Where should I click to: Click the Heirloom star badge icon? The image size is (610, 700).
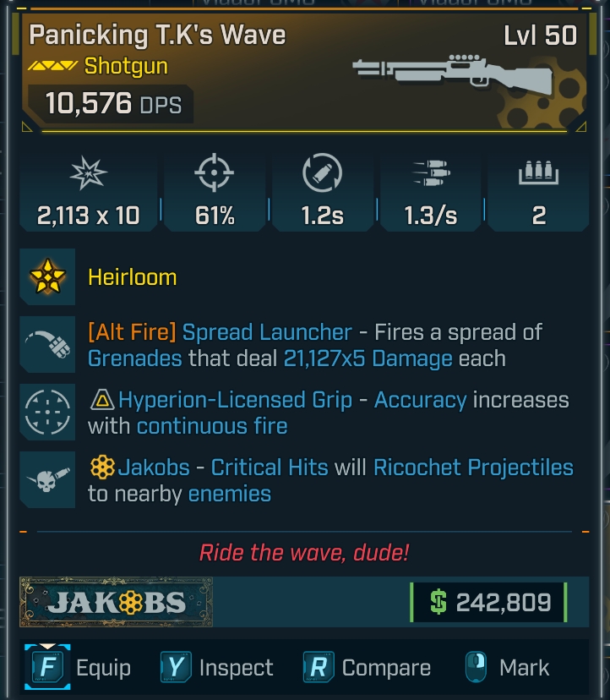[47, 277]
